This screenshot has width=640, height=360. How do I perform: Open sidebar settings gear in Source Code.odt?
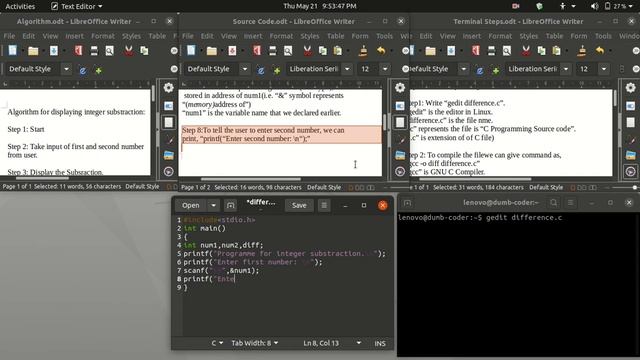400,87
